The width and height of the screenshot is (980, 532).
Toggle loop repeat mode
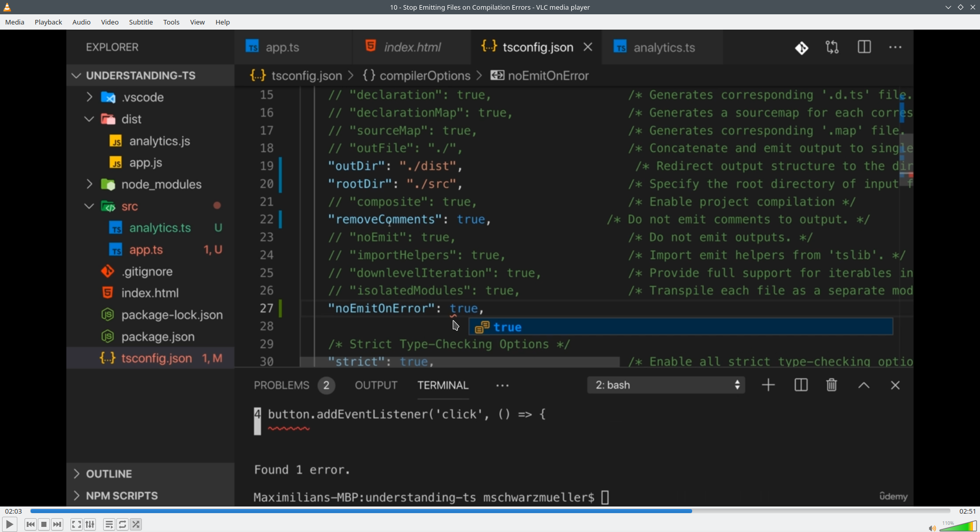pos(122,524)
